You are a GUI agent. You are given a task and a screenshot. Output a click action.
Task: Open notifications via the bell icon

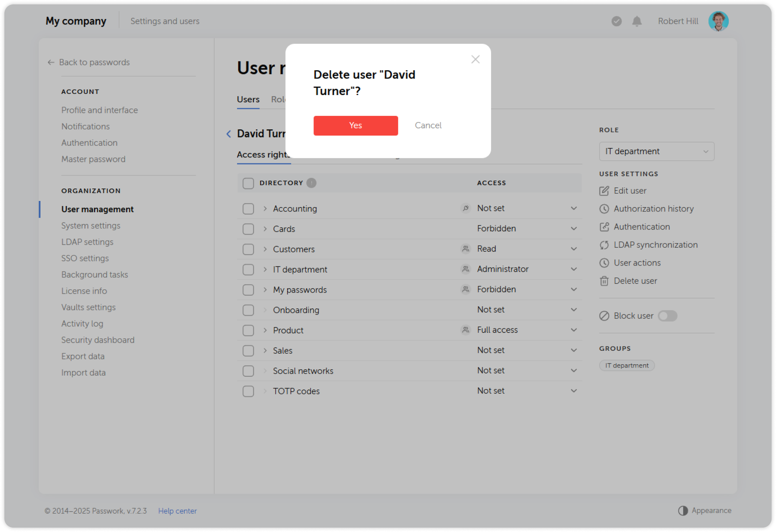[636, 21]
